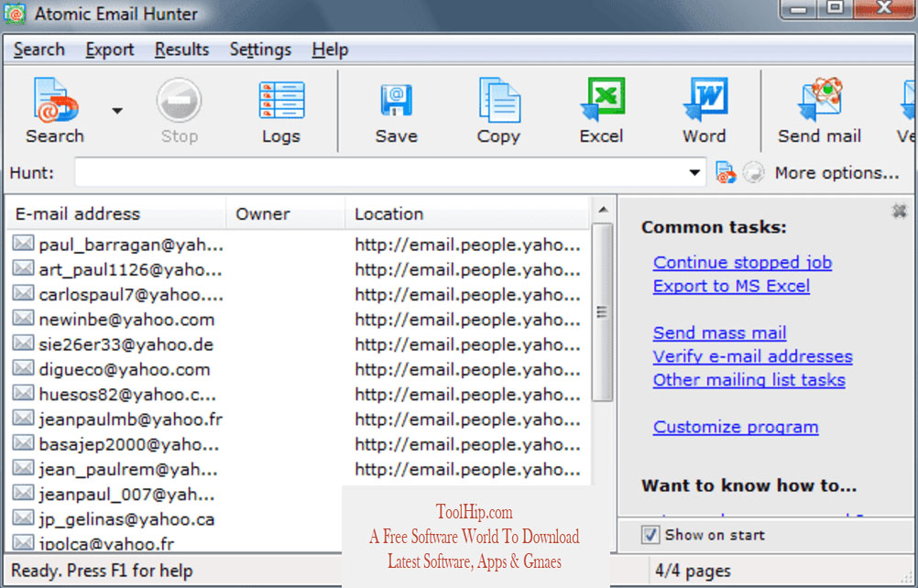918x588 pixels.
Task: Click Location cell in the paul_barragan row
Action: [468, 245]
